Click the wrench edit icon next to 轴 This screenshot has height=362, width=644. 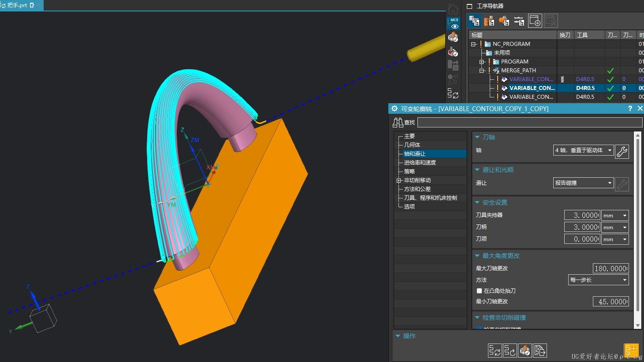pyautogui.click(x=622, y=151)
